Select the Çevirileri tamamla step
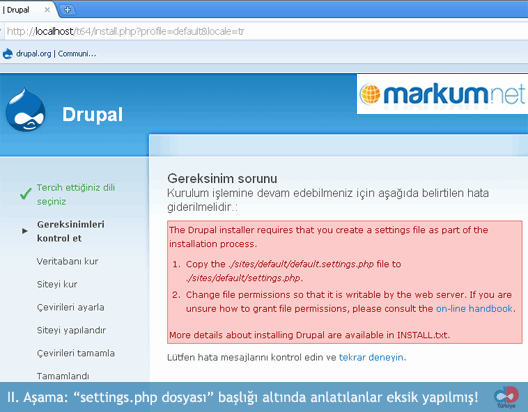This screenshot has height=412, width=528. pos(76,353)
